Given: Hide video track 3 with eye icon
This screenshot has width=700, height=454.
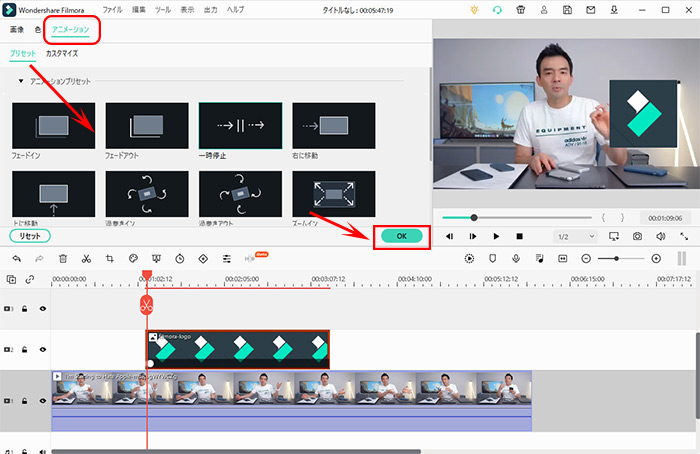Looking at the screenshot, I should [43, 308].
